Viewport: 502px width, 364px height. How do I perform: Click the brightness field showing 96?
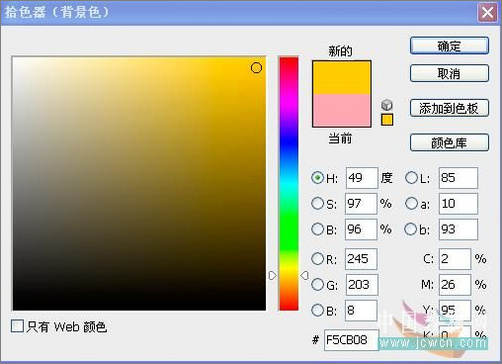tap(361, 229)
